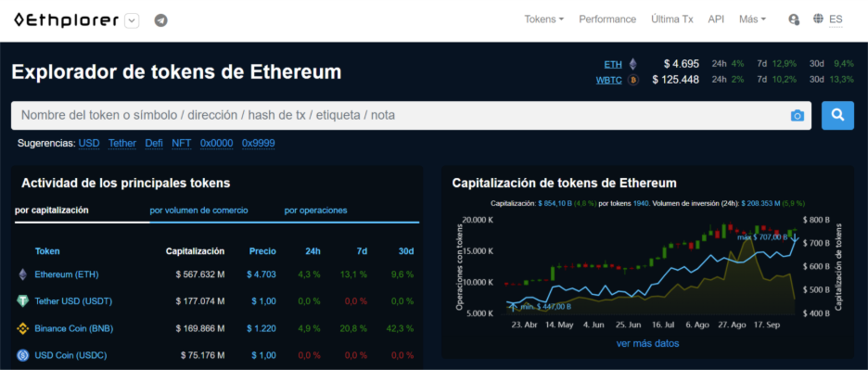This screenshot has height=370, width=868.
Task: Expand the dropdown arrow next to Ethplorer logo
Action: coord(131,21)
